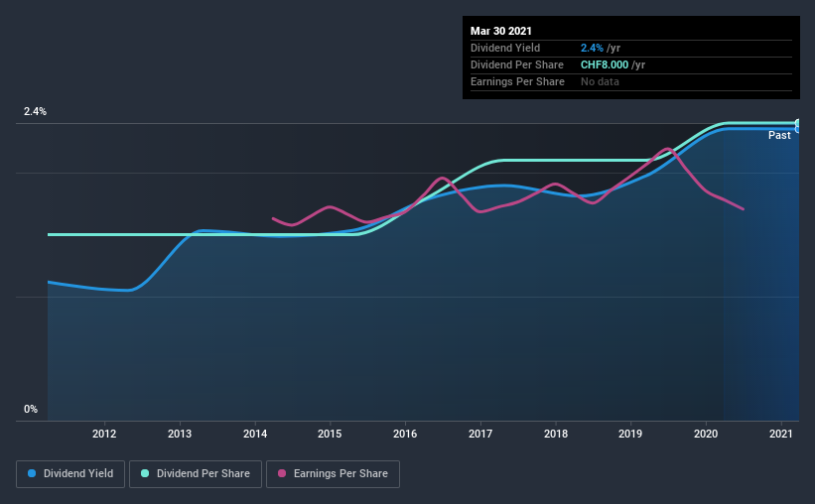Click the 0% y-axis label

point(31,409)
